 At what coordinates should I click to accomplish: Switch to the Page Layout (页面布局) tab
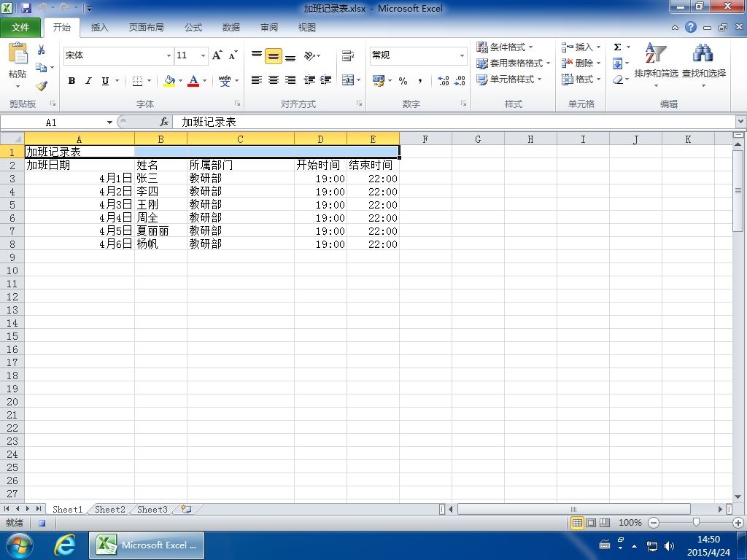(x=146, y=27)
